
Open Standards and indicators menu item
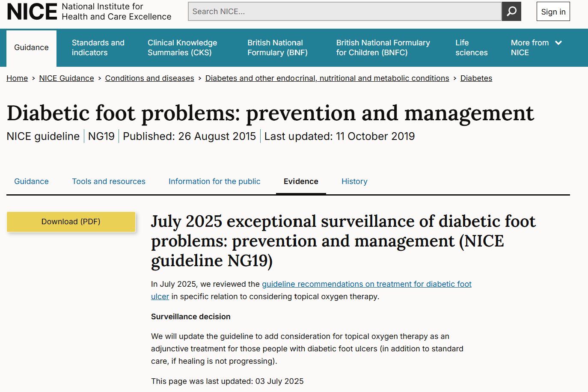point(98,48)
